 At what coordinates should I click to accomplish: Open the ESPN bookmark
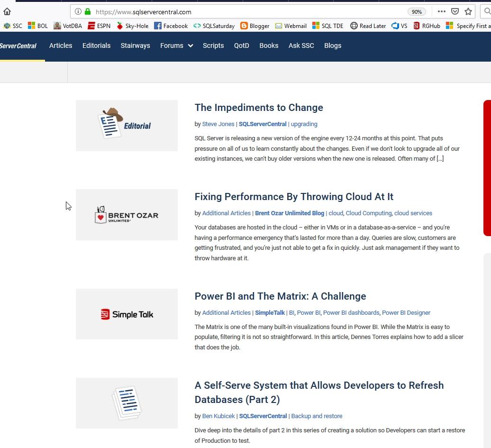click(x=99, y=26)
